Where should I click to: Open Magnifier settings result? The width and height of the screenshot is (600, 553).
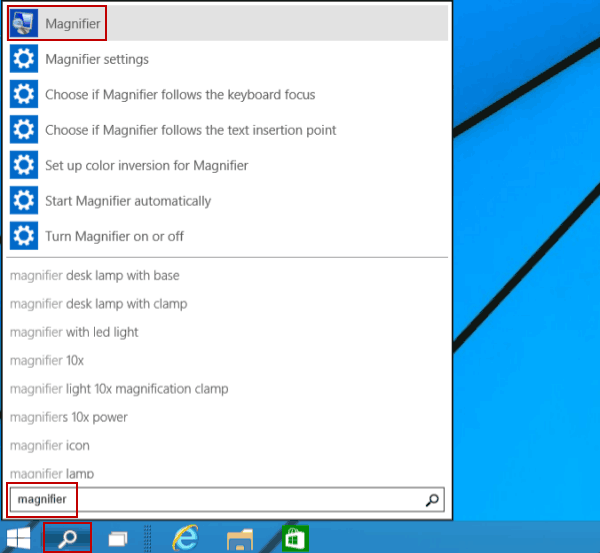(227, 59)
